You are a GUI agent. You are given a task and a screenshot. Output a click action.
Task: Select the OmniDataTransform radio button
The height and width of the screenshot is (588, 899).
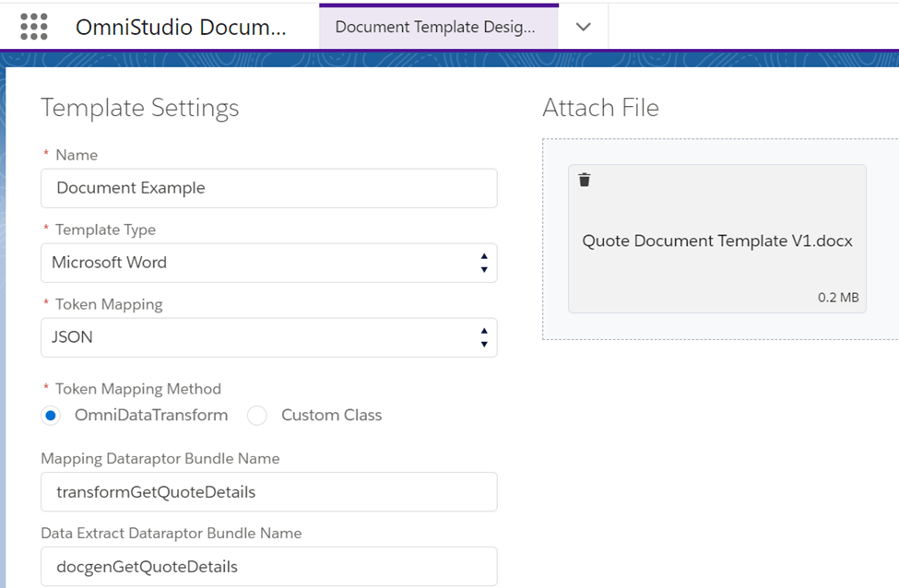click(51, 416)
